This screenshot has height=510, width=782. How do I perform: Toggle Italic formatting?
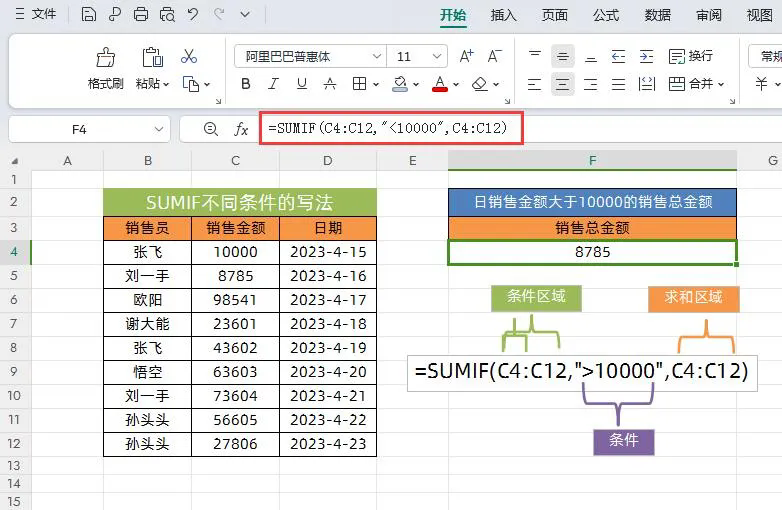(274, 84)
